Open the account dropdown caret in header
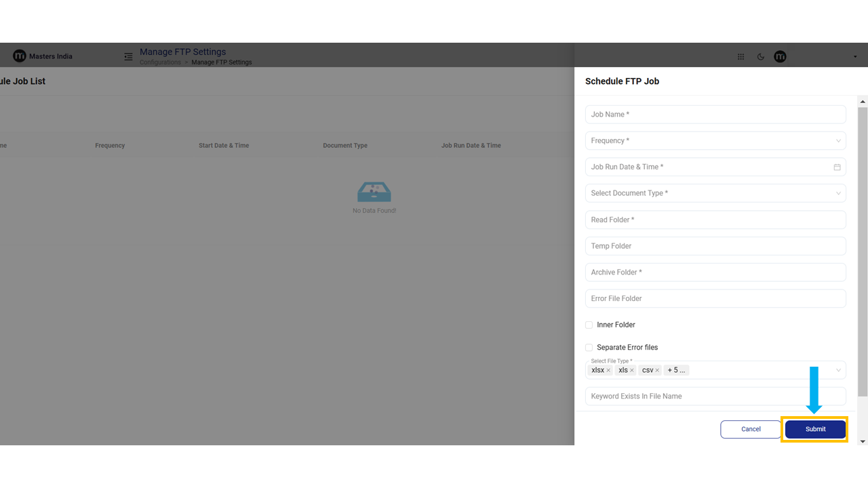The image size is (868, 488). (x=855, y=57)
